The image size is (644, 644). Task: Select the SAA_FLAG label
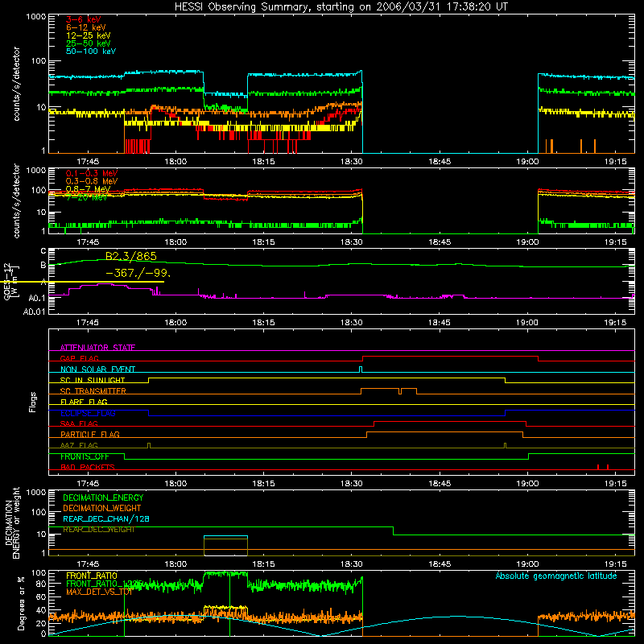[x=79, y=423]
